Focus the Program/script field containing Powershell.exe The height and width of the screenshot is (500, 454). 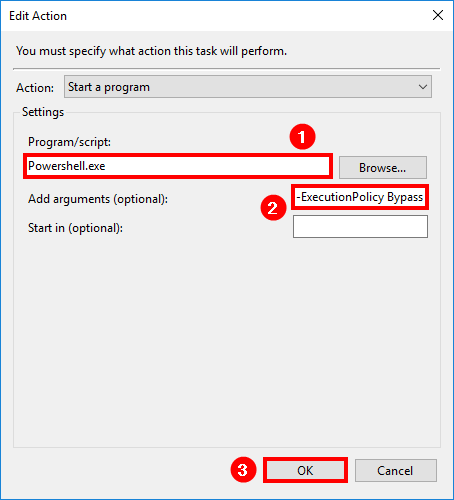178,166
